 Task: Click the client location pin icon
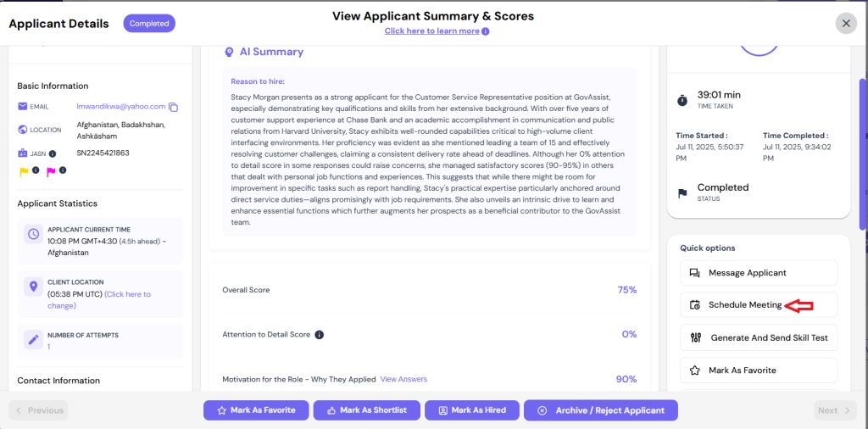pyautogui.click(x=33, y=287)
